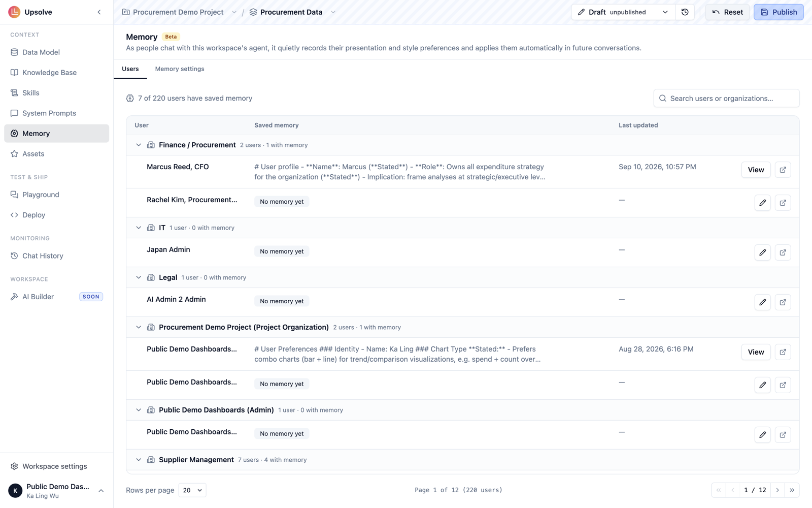Open Knowledge Base in sidebar
Viewport: 812px width, 508px height.
[x=56, y=73]
